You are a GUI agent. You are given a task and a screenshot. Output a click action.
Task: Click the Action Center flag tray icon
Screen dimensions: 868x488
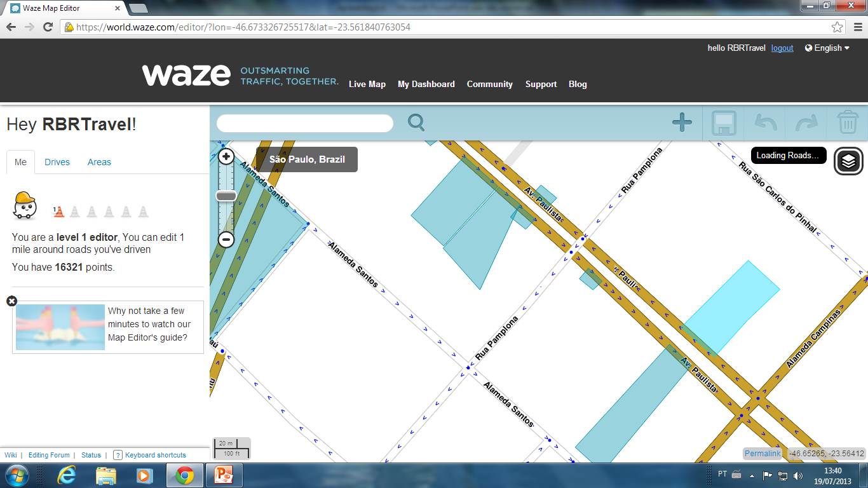click(x=767, y=475)
